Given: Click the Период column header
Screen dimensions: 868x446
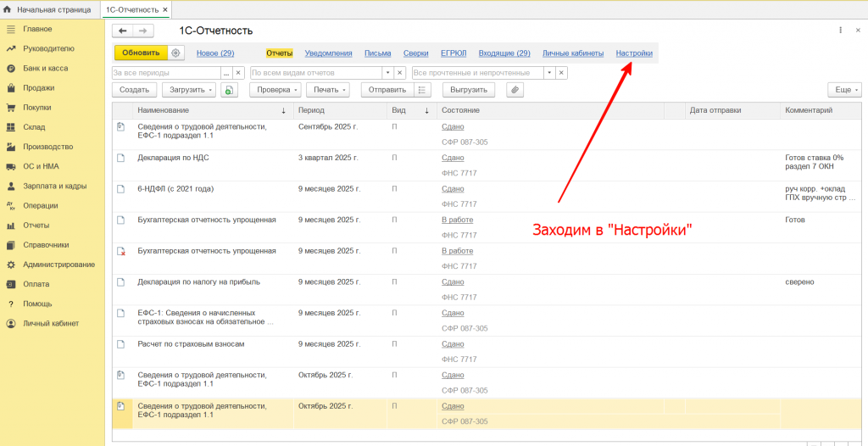Looking at the screenshot, I should point(340,111).
